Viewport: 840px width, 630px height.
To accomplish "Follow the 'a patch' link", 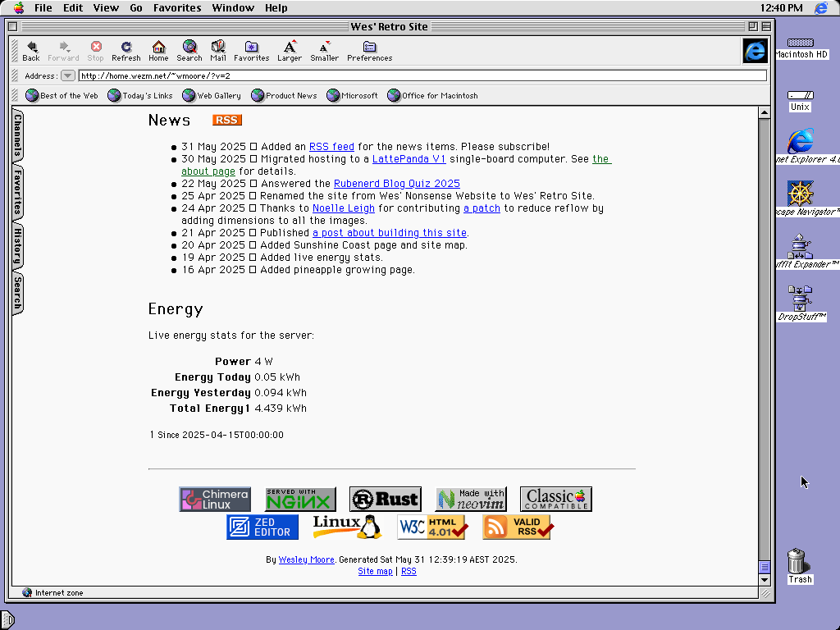I will tap(482, 208).
